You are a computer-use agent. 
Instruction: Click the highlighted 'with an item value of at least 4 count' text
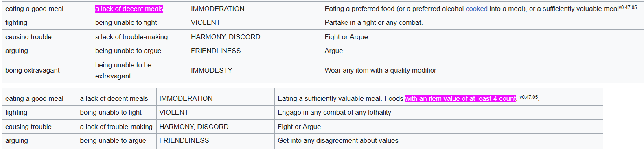click(460, 98)
